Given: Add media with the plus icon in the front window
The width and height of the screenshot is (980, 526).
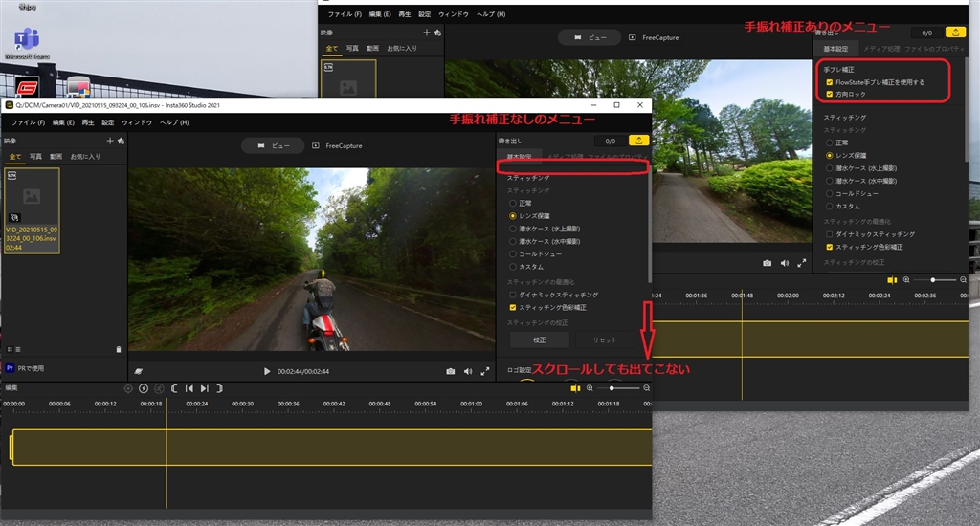Looking at the screenshot, I should (110, 141).
